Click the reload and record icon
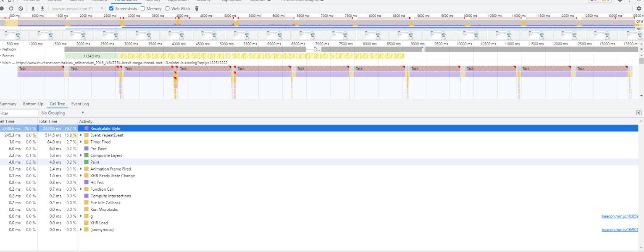Viewport: 644px width, 252px height. [11, 8]
